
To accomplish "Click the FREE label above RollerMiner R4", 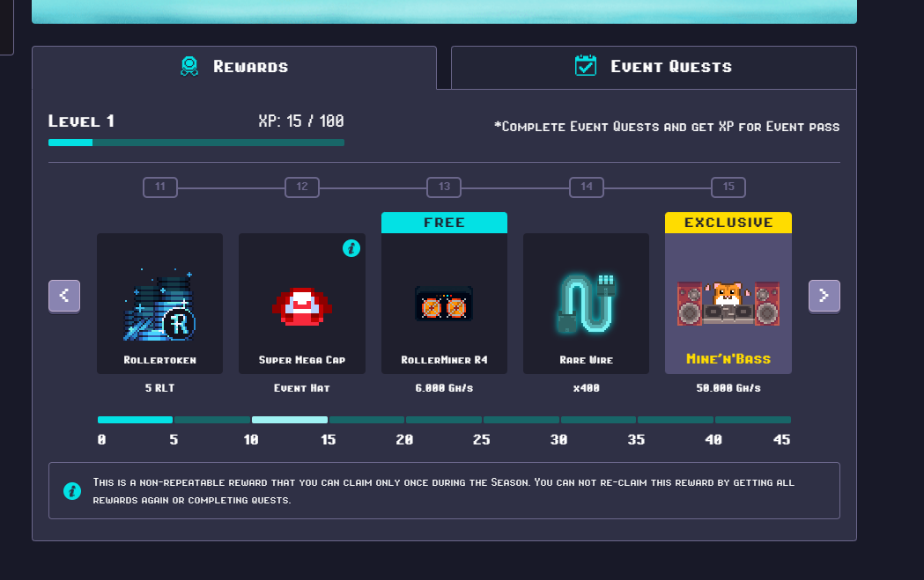I will pyautogui.click(x=444, y=223).
